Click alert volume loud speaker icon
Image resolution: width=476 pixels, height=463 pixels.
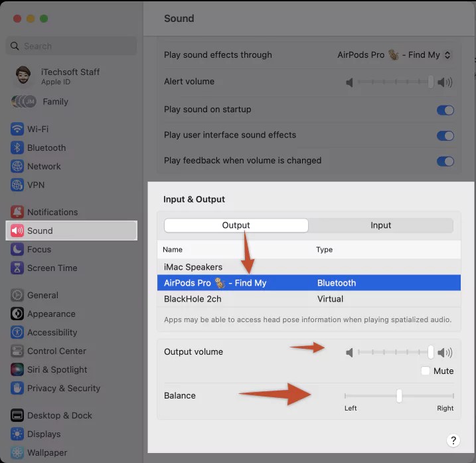pos(445,82)
